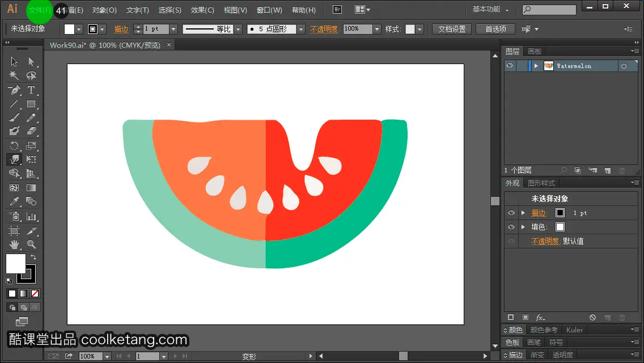Select the Type tool
644x363 pixels.
pyautogui.click(x=31, y=90)
